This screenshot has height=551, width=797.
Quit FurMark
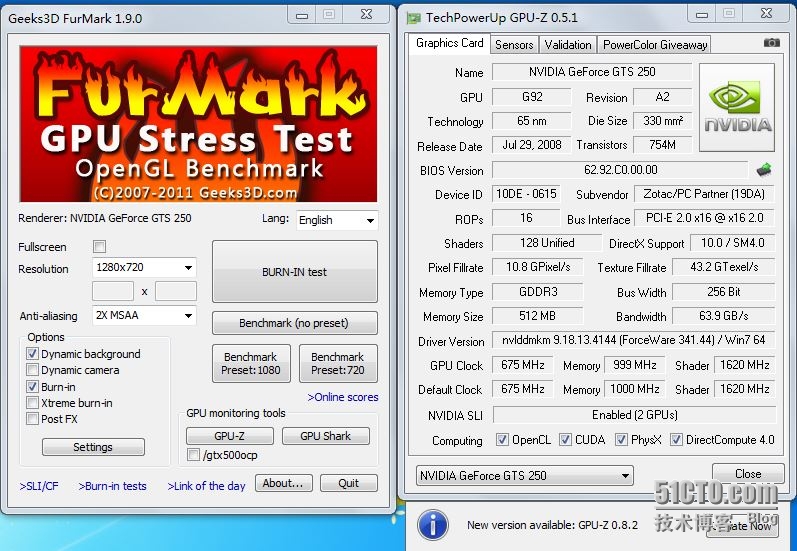(349, 483)
